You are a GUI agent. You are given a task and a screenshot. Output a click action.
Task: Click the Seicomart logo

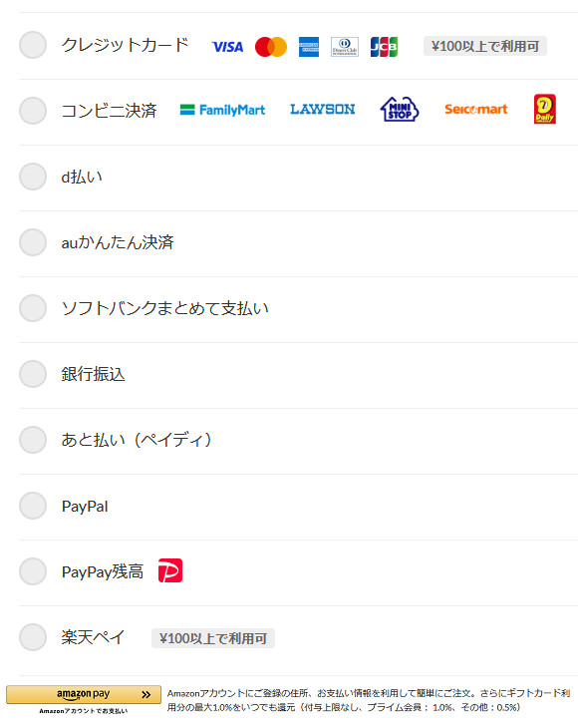[x=476, y=110]
